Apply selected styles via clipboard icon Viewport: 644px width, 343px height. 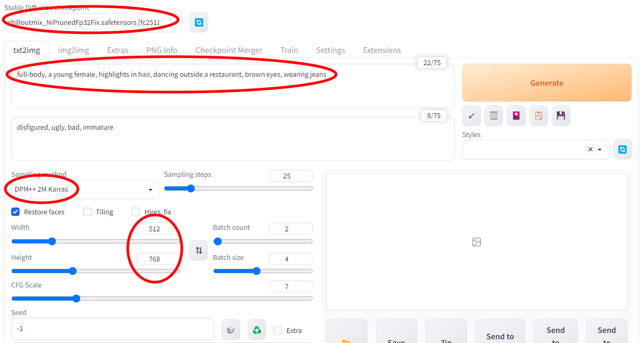click(539, 115)
